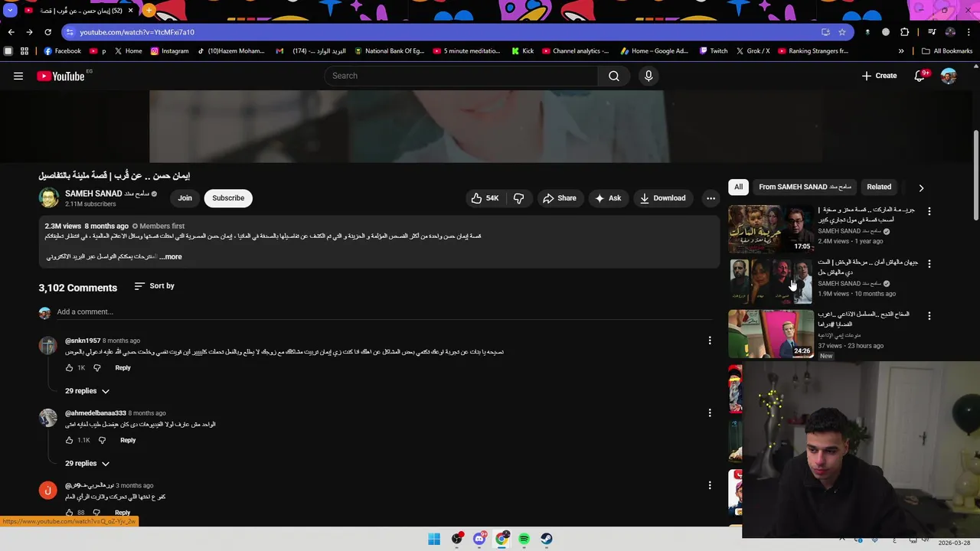Open SAMEH SANAD channel avatar
980x551 pixels.
pyautogui.click(x=48, y=198)
